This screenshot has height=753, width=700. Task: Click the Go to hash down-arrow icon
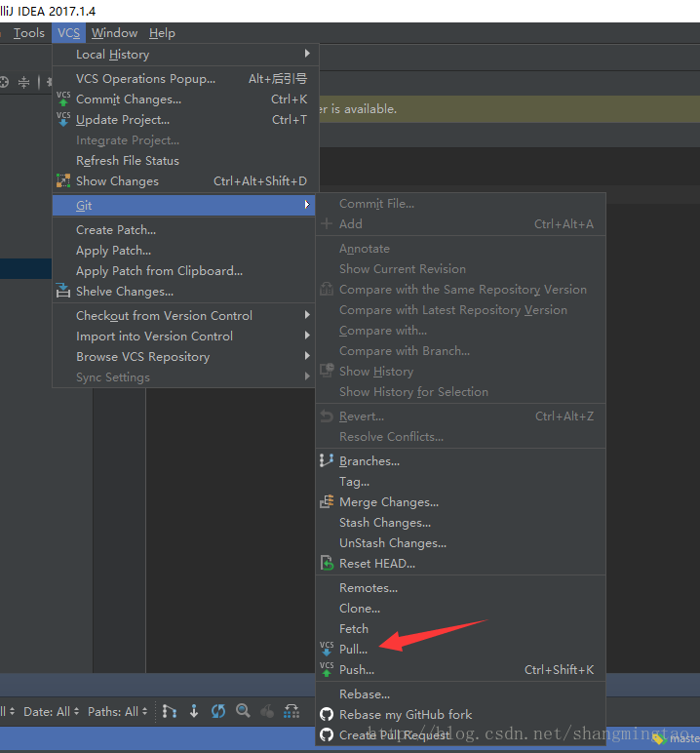194,711
